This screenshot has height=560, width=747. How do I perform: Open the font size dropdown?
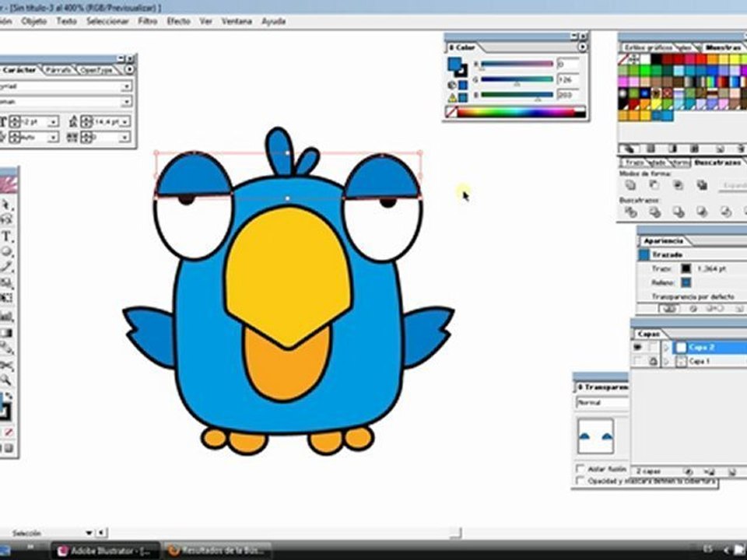53,122
